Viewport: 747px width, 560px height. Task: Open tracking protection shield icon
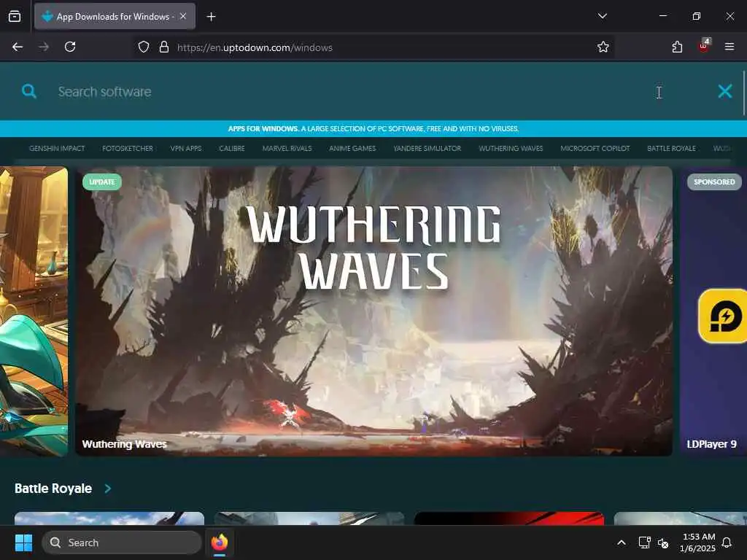pyautogui.click(x=144, y=47)
